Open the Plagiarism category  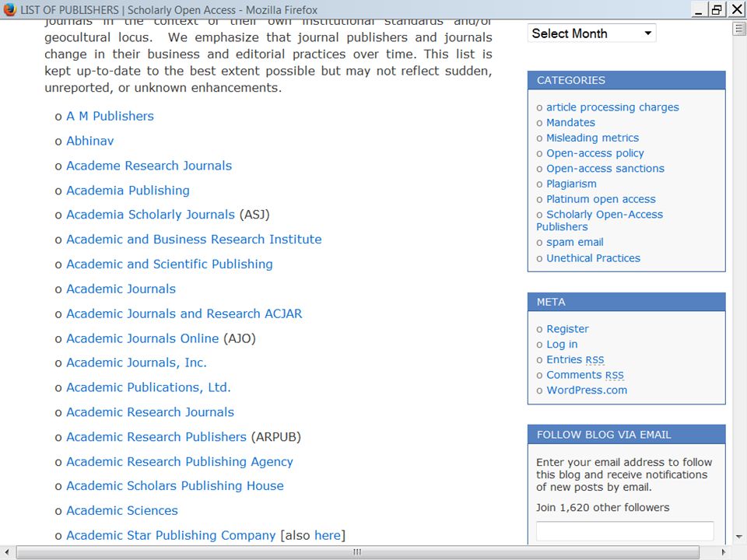[571, 184]
